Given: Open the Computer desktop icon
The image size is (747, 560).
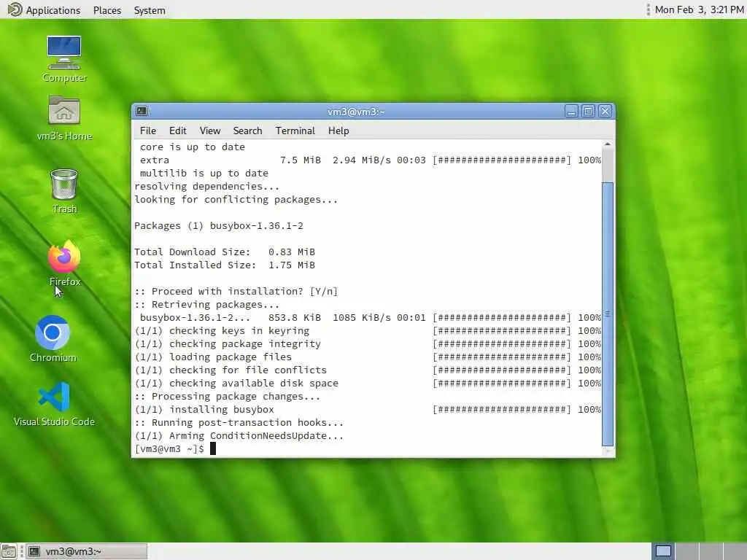Looking at the screenshot, I should coord(64,58).
